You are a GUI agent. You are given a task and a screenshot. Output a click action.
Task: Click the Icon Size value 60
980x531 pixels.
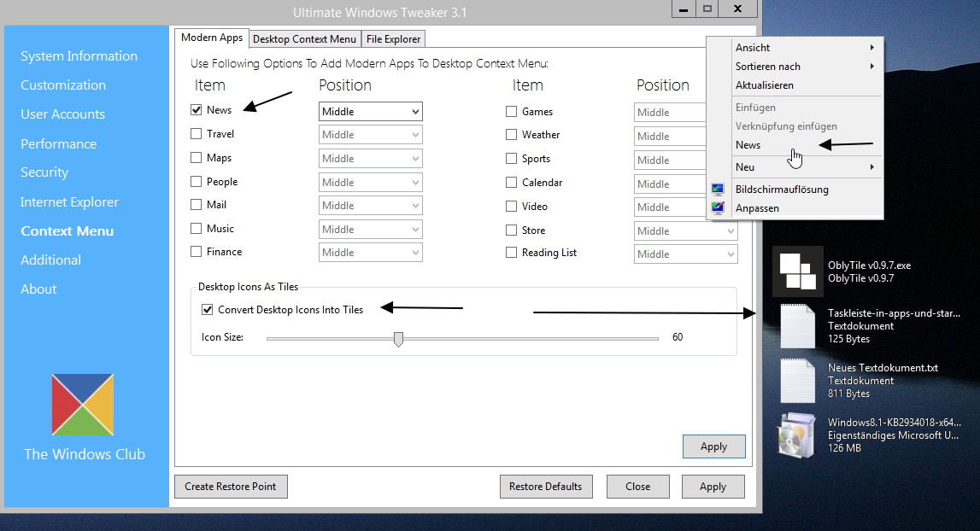coord(678,337)
